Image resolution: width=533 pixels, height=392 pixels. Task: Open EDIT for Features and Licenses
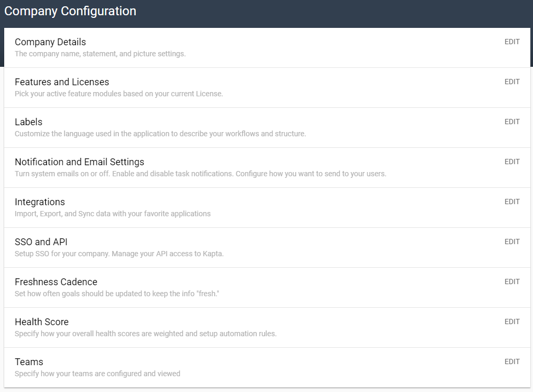[511, 82]
